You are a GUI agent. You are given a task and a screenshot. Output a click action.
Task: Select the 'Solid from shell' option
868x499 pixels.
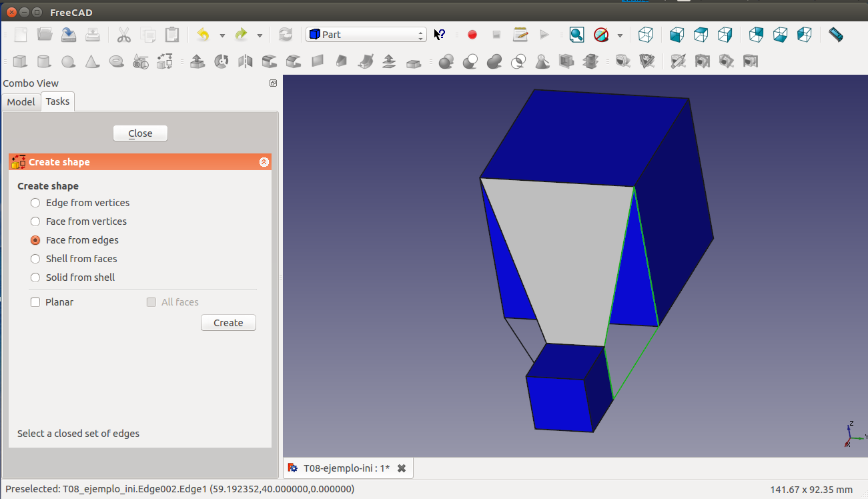click(x=35, y=278)
